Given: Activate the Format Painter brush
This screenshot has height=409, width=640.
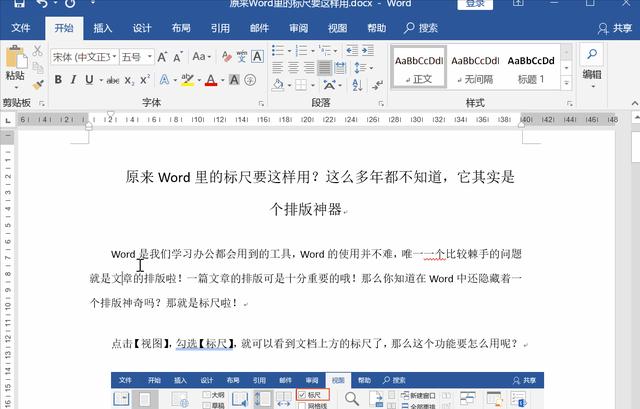Looking at the screenshot, I should tap(38, 84).
